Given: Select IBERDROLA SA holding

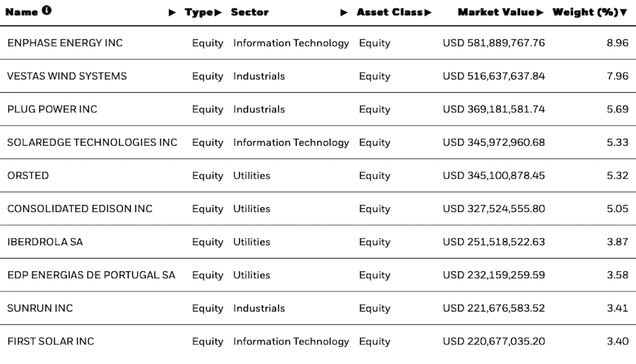Looking at the screenshot, I should 45,242.
